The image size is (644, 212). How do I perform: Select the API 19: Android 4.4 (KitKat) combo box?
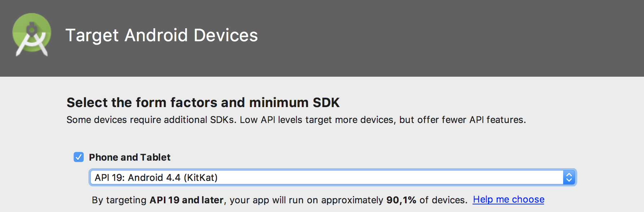pos(332,178)
